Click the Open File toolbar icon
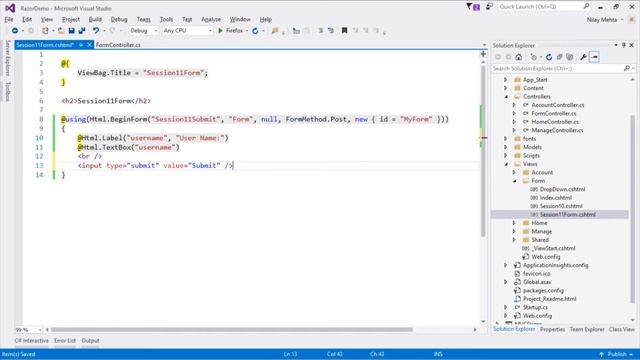The image size is (640, 360). (61, 31)
